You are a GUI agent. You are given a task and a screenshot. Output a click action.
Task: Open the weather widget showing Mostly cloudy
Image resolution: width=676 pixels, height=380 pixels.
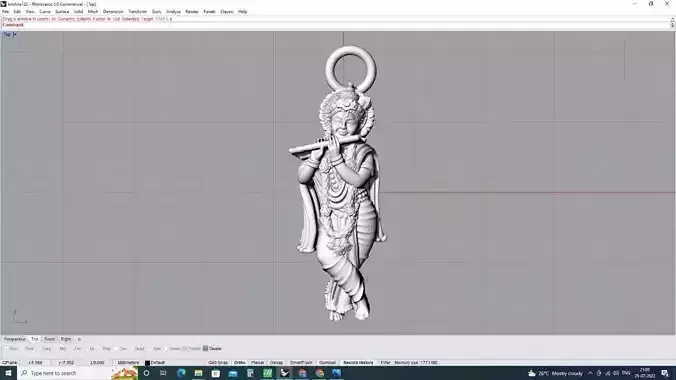555,373
